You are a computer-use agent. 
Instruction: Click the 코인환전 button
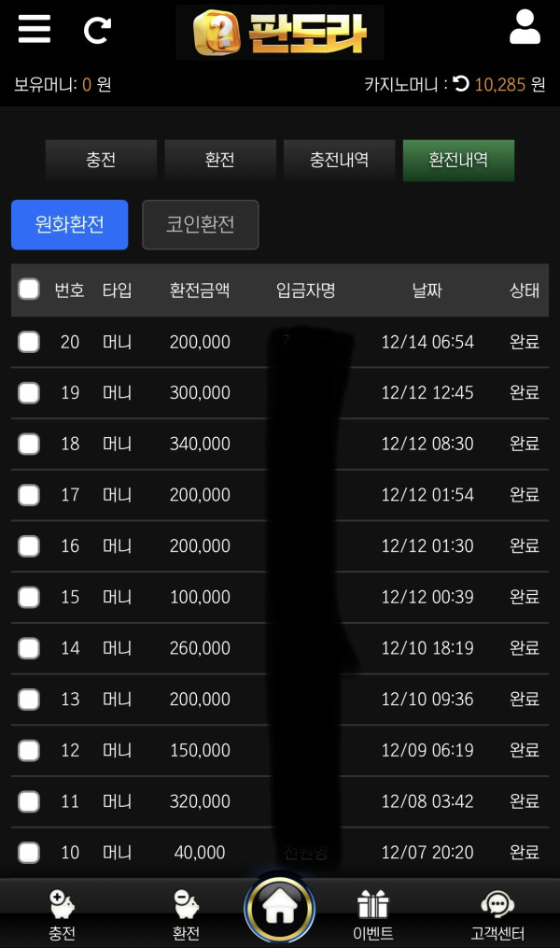[200, 224]
